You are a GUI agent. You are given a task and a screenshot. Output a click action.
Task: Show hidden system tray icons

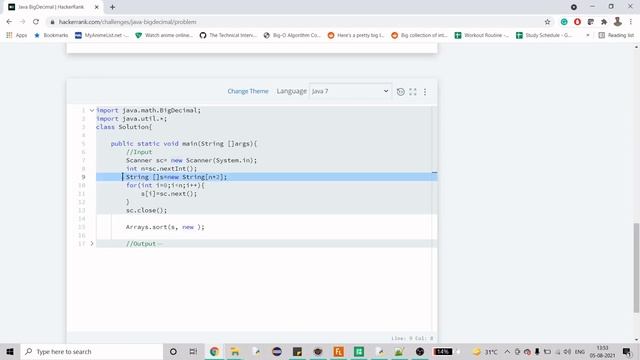pyautogui.click(x=507, y=351)
